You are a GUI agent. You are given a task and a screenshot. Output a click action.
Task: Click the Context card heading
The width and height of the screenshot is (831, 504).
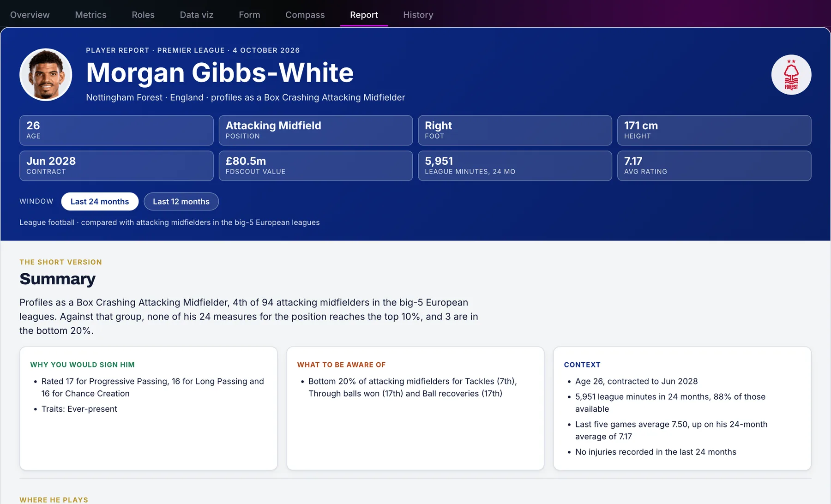pos(582,365)
